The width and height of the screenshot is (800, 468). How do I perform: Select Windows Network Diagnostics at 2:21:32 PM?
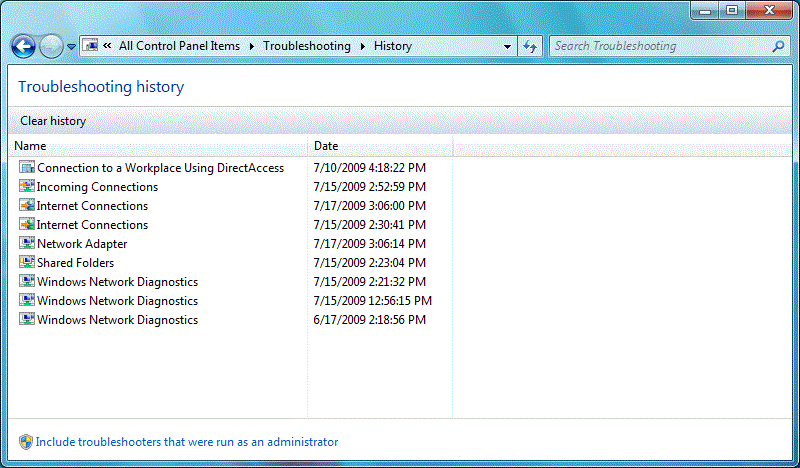[x=117, y=282]
